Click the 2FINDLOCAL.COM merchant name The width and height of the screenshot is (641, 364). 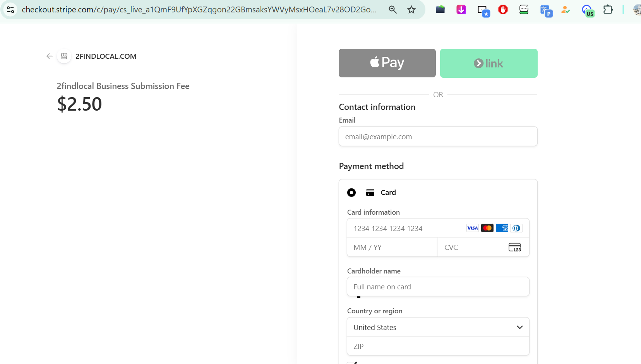[x=106, y=56]
